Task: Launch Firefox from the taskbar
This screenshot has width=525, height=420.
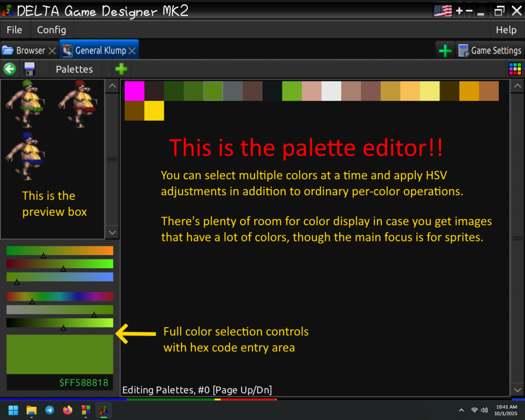Action: click(67, 410)
